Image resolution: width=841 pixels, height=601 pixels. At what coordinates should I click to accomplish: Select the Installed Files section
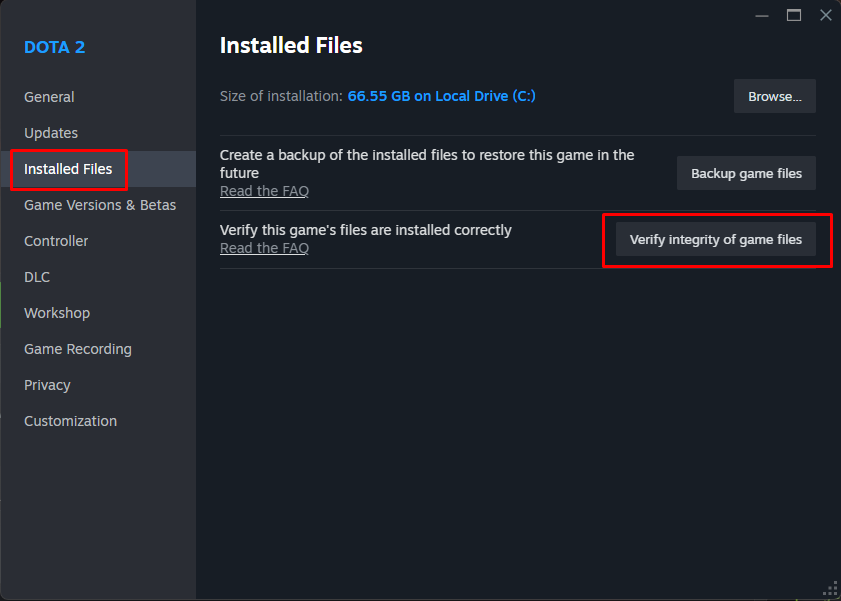[x=66, y=169]
